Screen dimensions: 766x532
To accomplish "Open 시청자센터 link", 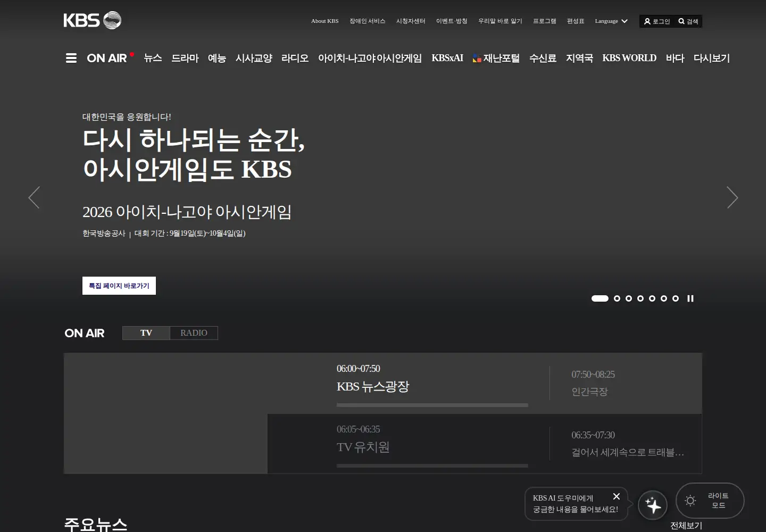I will pos(411,21).
